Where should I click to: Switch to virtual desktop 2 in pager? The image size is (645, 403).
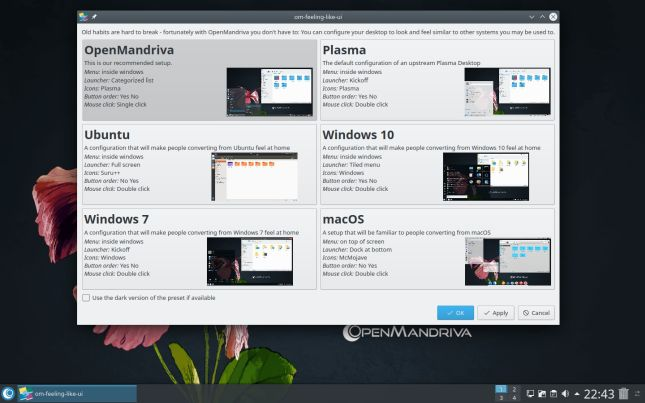click(514, 389)
